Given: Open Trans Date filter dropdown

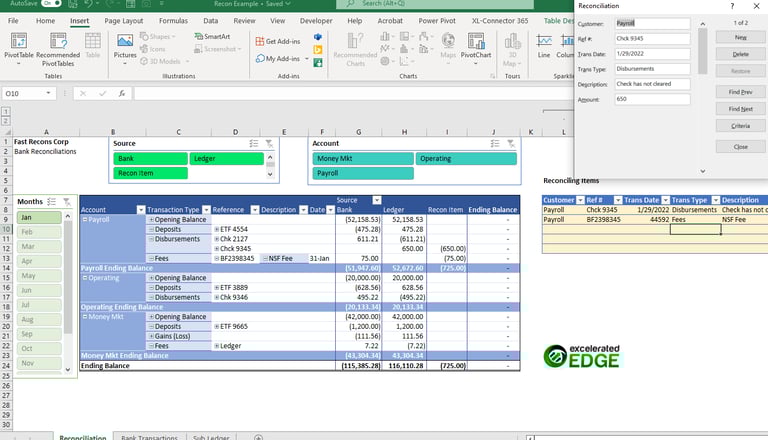Looking at the screenshot, I should point(666,200).
